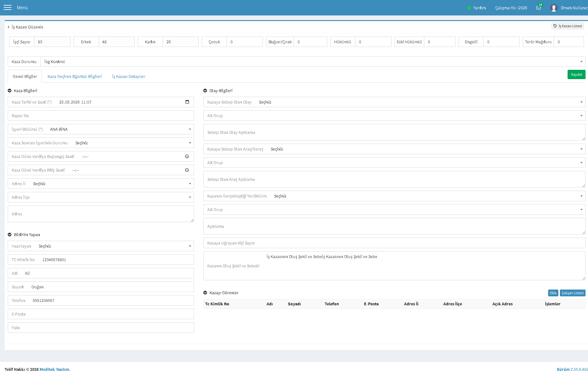The image size is (588, 377).
Task: Click the green Kaydet button
Action: pos(576,74)
